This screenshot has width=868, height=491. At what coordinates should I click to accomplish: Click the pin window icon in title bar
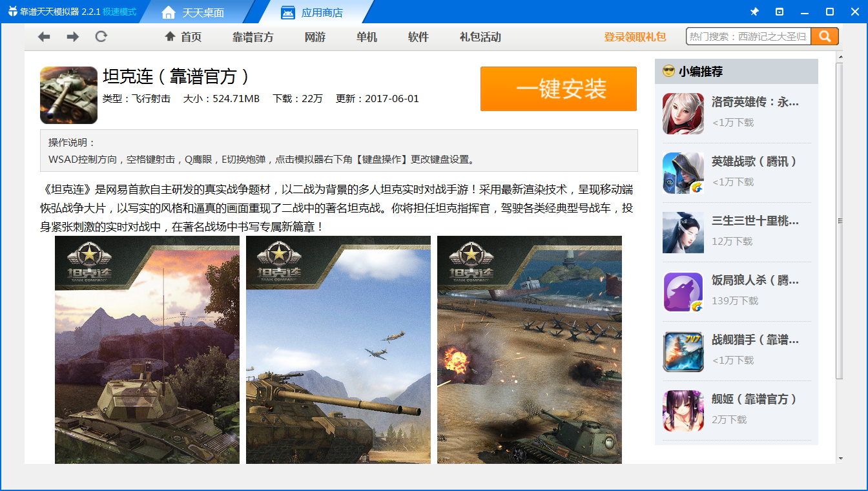(x=754, y=12)
